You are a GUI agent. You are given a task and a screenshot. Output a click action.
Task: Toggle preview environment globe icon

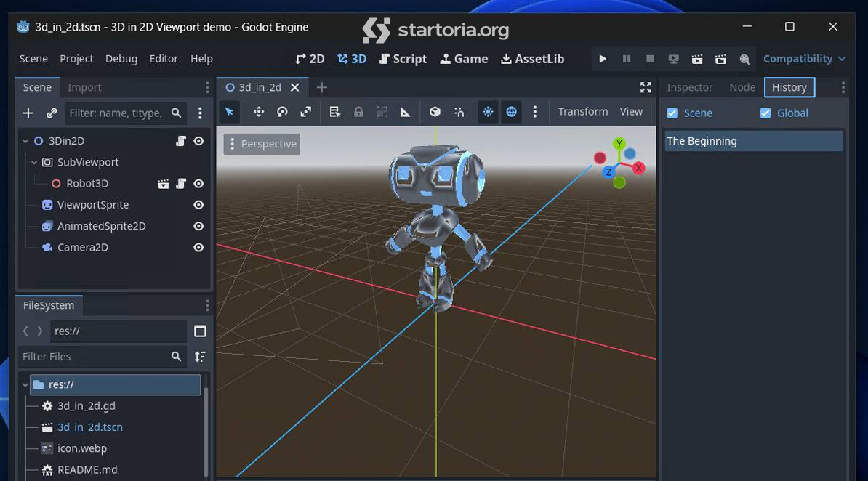[x=512, y=112]
